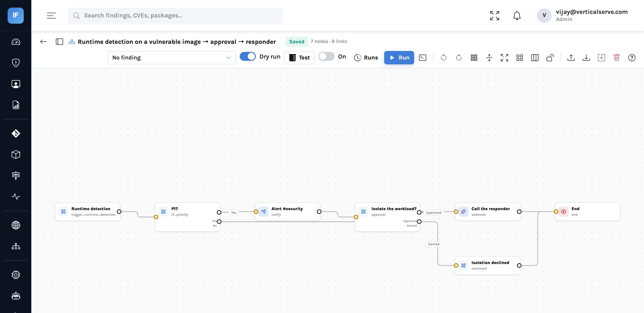Viewport: 644px width, 313px height.
Task: Click the undo arrow in workflow toolbar
Action: [x=444, y=58]
